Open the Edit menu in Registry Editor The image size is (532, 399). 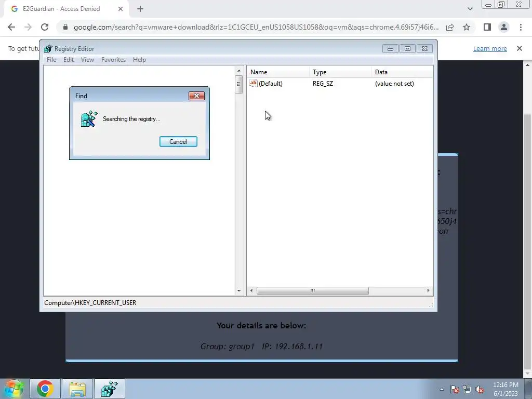[68, 60]
